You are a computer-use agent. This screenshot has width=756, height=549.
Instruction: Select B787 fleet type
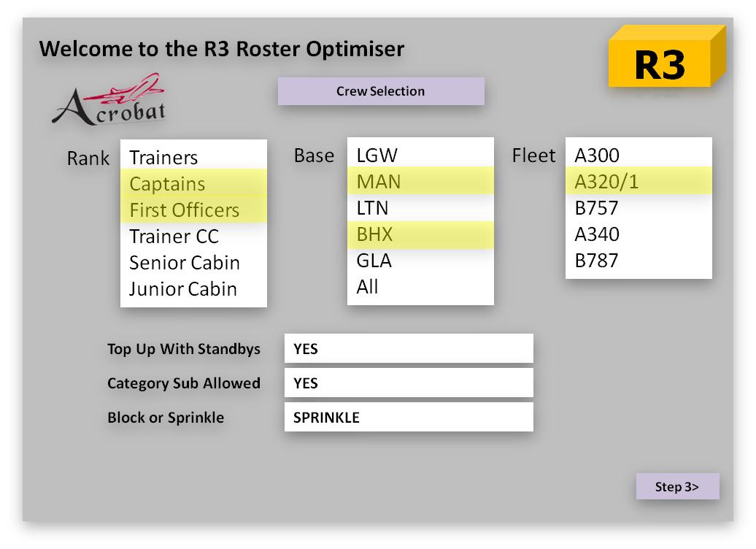596,261
